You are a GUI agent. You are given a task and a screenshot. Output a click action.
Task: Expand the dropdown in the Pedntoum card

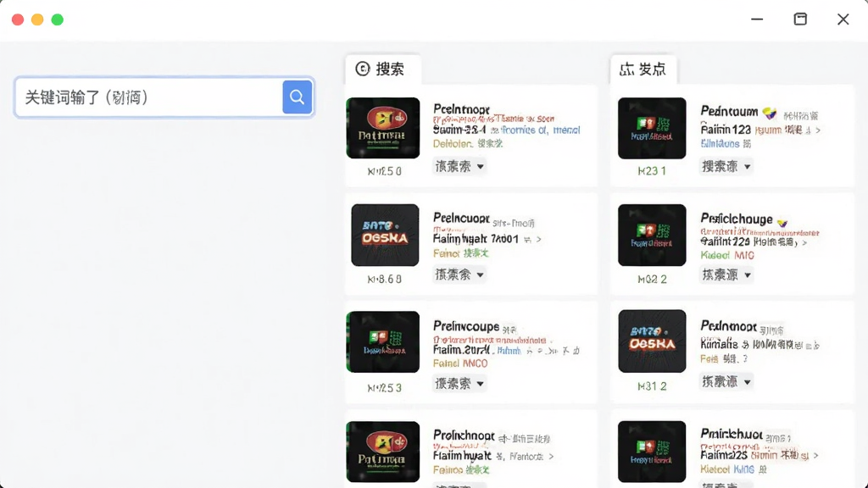[x=726, y=166]
